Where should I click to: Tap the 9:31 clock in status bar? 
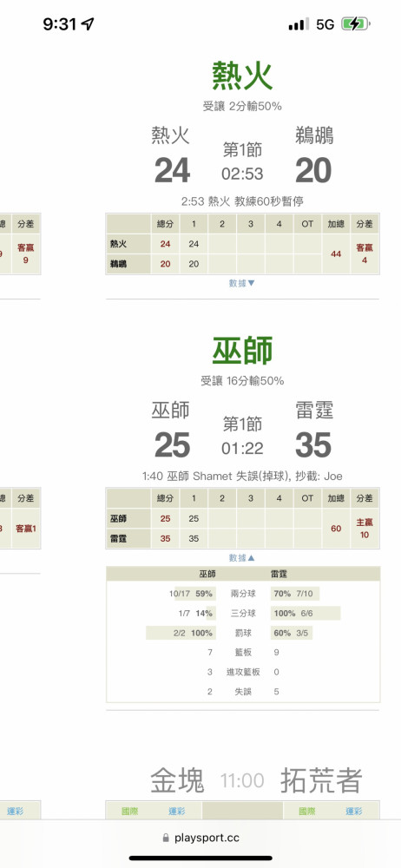[61, 23]
